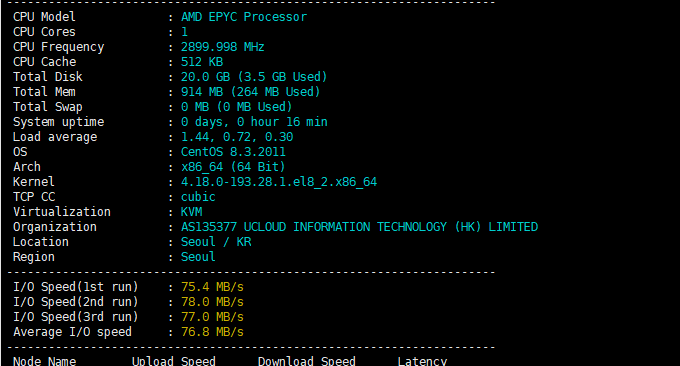This screenshot has width=680, height=366.
Task: Click the Seoul / KR location value
Action: click(x=216, y=242)
